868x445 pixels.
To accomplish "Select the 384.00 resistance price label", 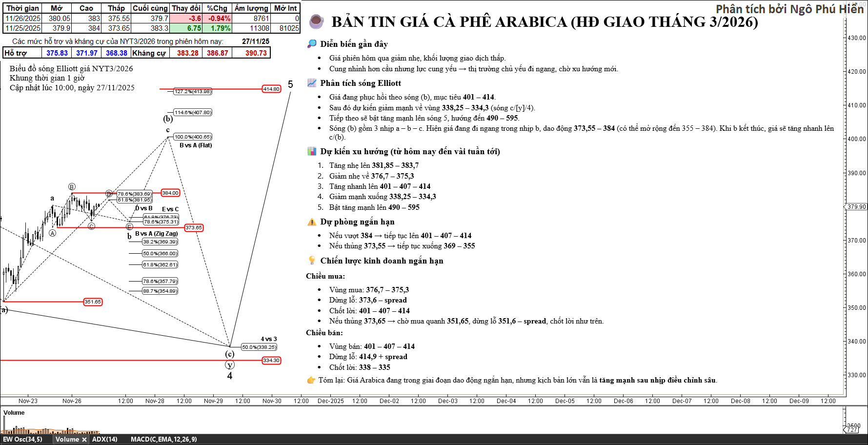I will (x=170, y=193).
